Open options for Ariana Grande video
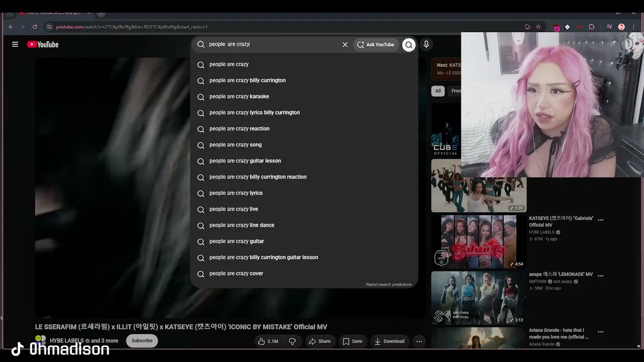This screenshot has width=644, height=362. pos(601,332)
